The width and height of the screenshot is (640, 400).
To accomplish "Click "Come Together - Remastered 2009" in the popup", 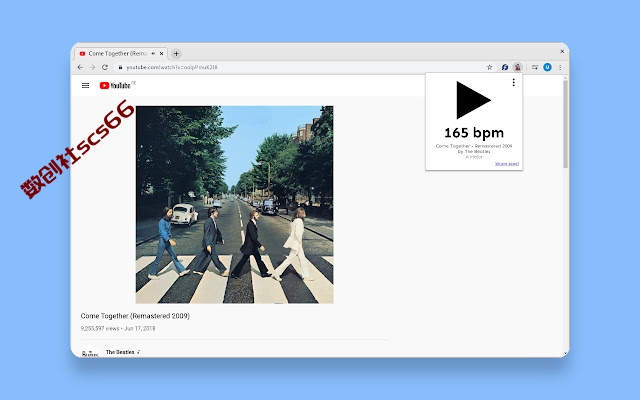I will pyautogui.click(x=474, y=146).
